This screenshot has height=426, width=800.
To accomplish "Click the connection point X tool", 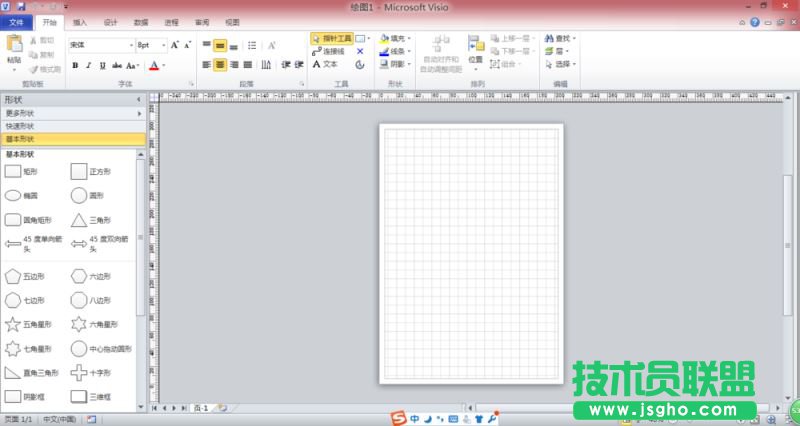I will (360, 52).
